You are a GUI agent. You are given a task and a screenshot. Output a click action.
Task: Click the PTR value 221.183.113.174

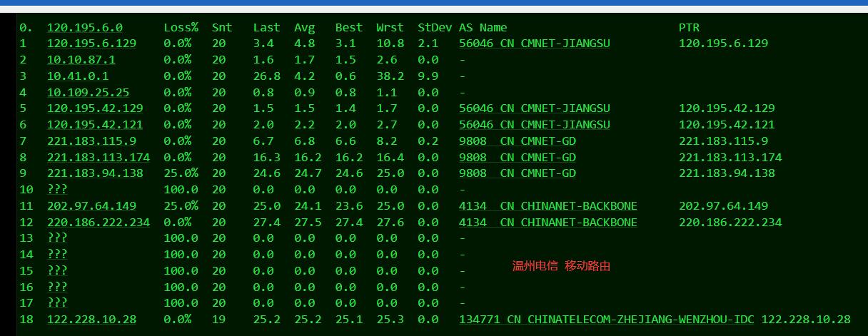[x=730, y=157]
